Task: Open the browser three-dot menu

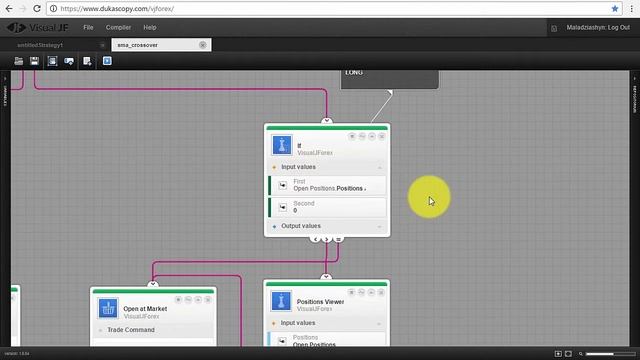Action: coord(631,9)
